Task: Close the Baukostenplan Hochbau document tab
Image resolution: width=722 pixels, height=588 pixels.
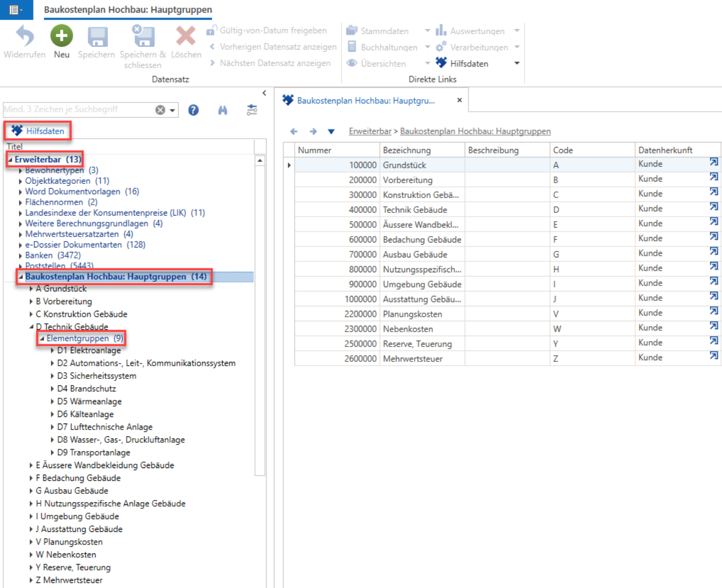Action: coord(459,100)
